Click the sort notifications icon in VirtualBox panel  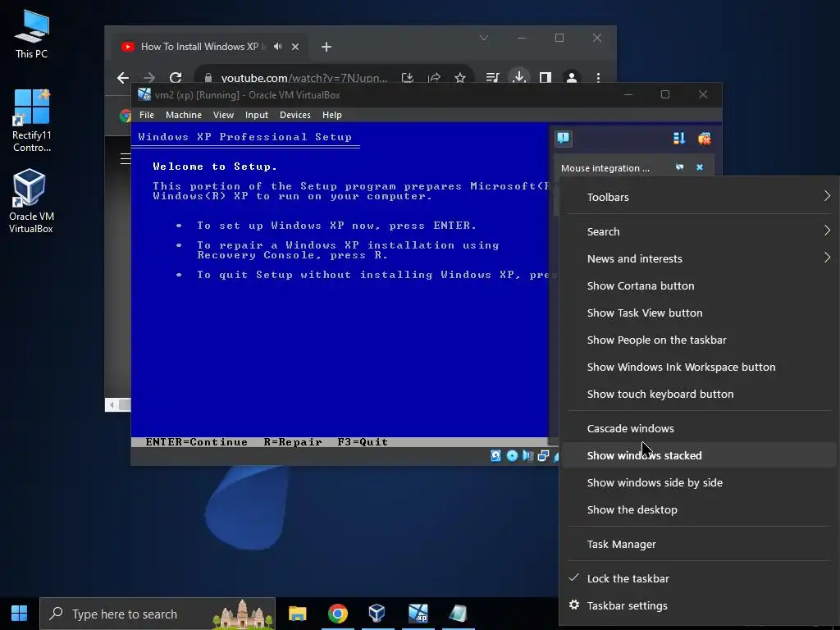point(678,139)
